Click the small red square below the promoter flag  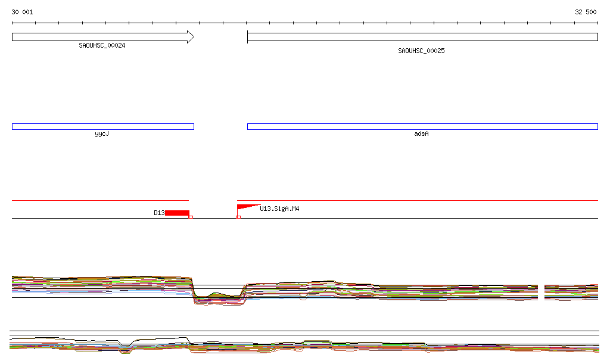tap(238, 217)
